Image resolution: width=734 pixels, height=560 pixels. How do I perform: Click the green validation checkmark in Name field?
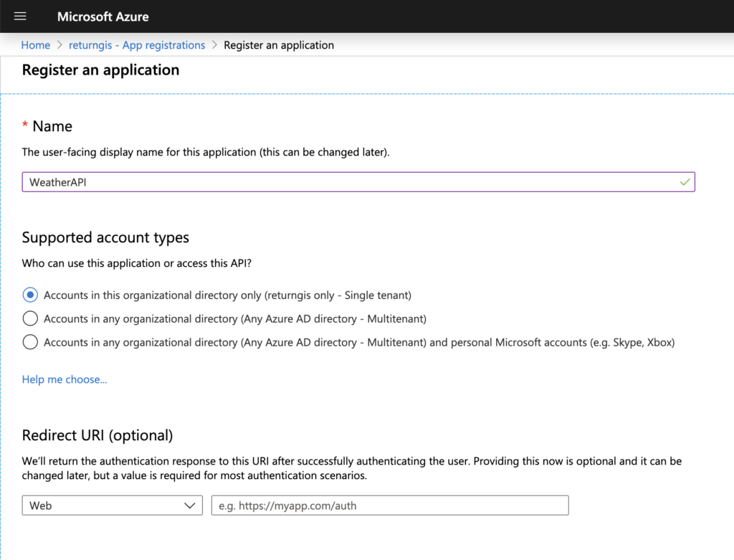[x=685, y=182]
